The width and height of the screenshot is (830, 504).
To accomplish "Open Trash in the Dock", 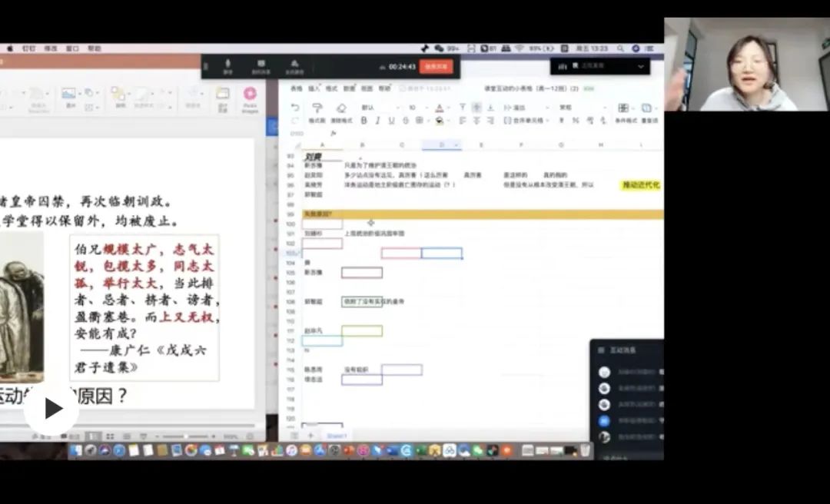I will click(x=584, y=450).
